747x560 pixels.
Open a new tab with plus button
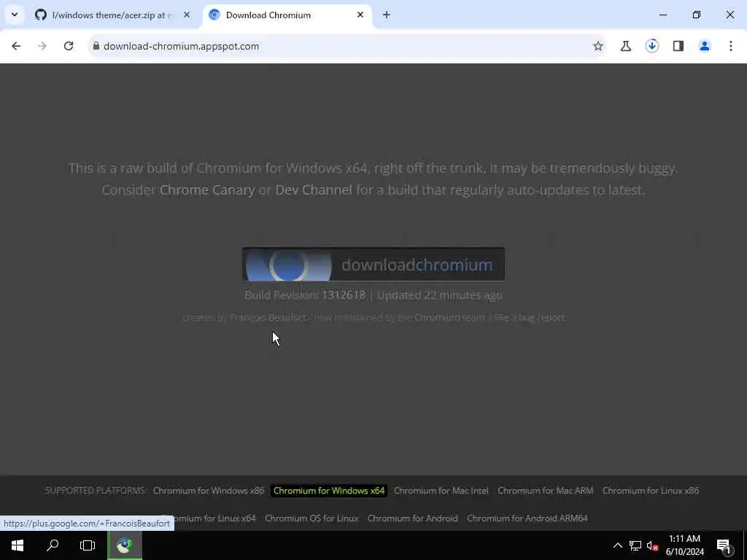coord(387,15)
